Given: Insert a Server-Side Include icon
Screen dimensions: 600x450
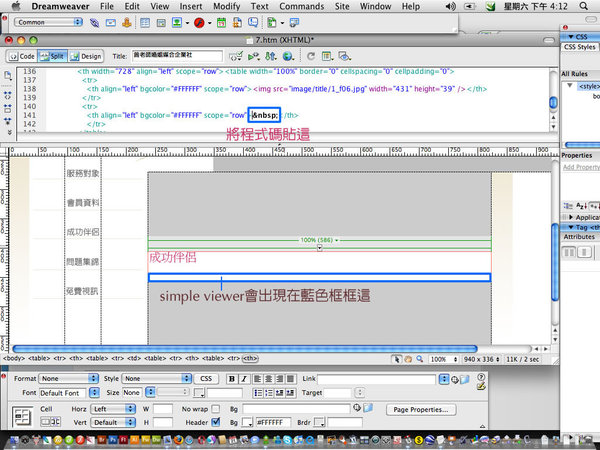Looking at the screenshot, I should coord(237,23).
